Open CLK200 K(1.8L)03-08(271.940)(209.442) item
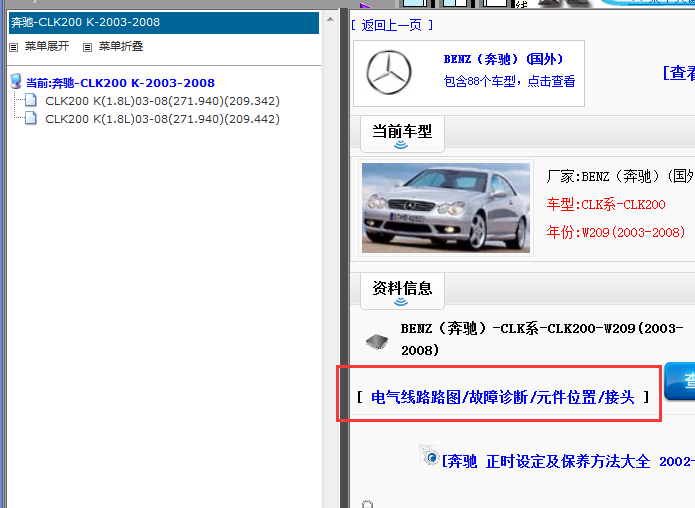 point(162,119)
